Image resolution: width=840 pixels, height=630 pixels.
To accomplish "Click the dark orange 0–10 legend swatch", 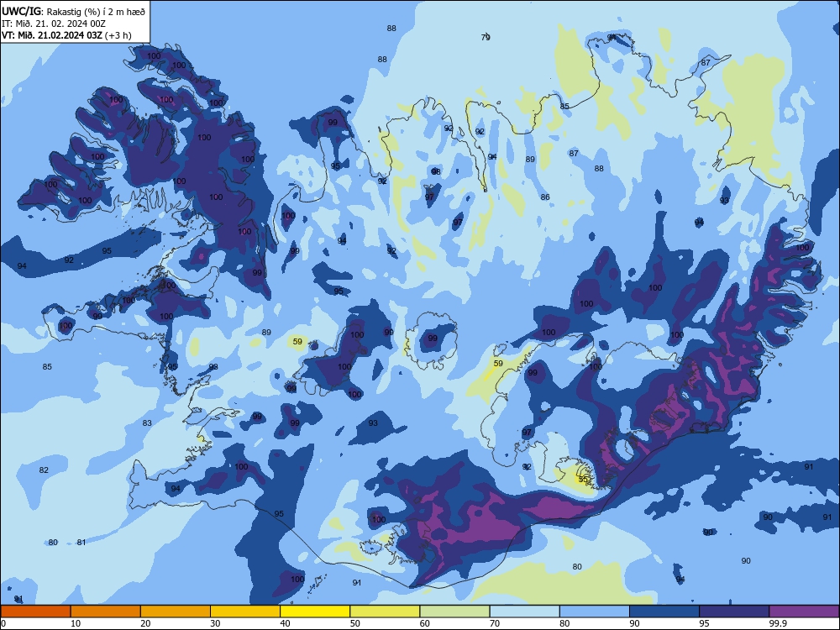I will 35,612.
